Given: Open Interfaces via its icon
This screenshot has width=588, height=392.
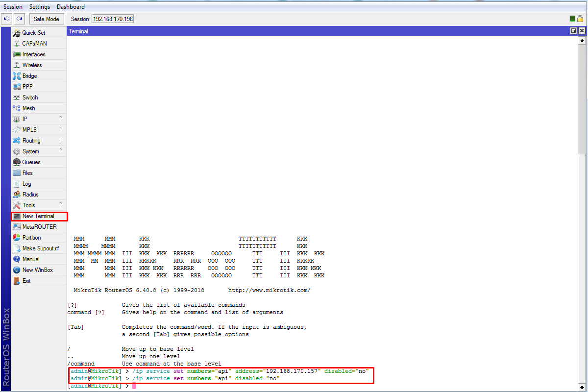Looking at the screenshot, I should pyautogui.click(x=17, y=54).
